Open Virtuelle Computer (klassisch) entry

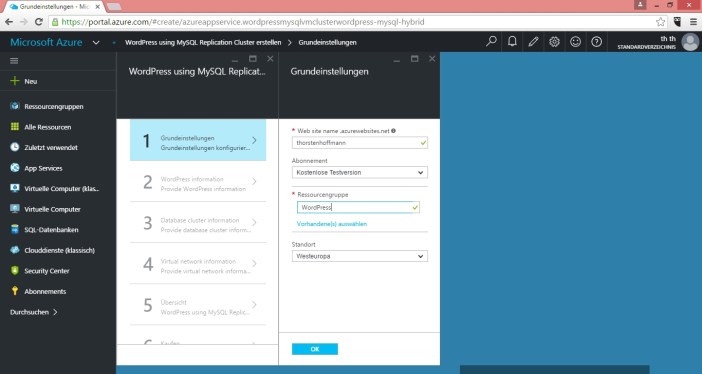(x=62, y=189)
